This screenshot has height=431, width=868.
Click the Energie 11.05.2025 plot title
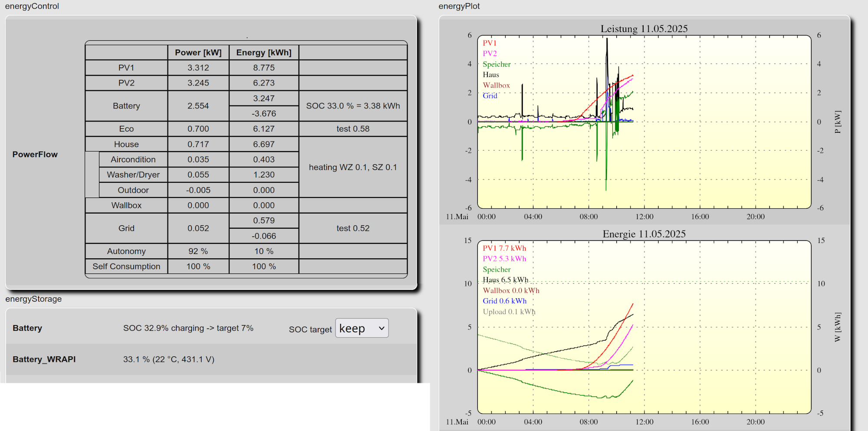point(644,234)
